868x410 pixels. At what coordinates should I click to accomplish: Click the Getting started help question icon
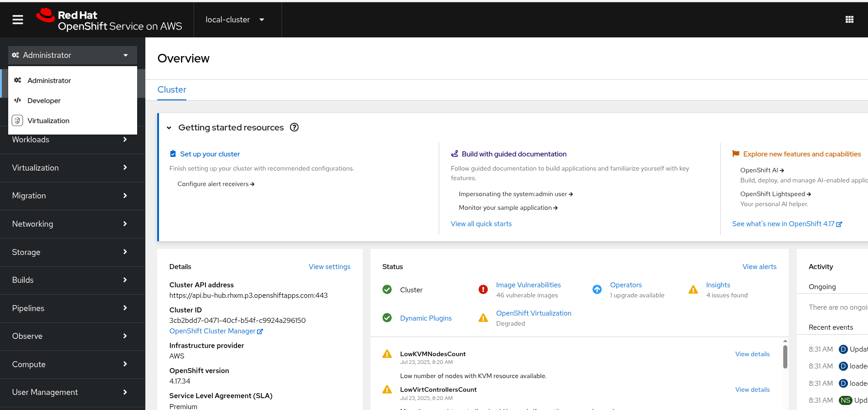coord(294,128)
